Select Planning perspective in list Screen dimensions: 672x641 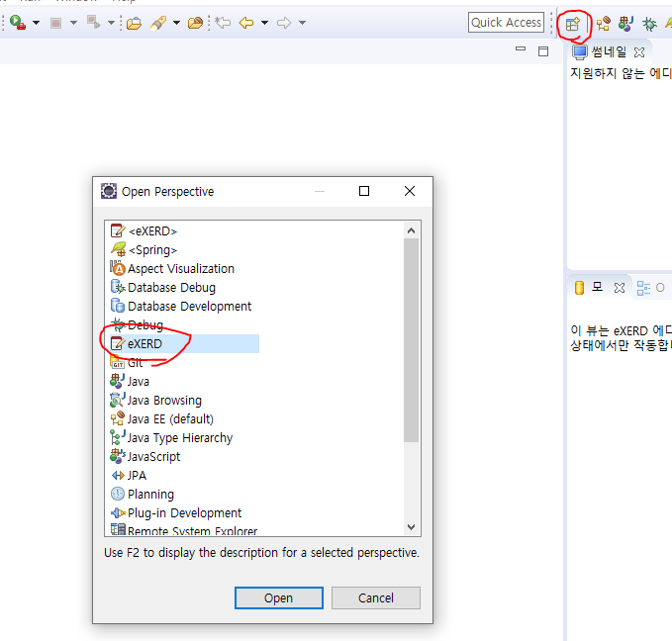(x=143, y=495)
